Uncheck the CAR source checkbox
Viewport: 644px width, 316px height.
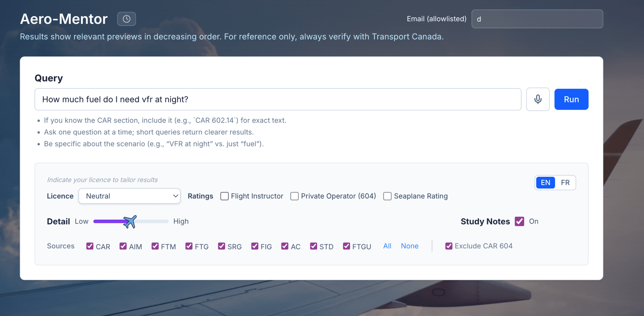pos(90,246)
